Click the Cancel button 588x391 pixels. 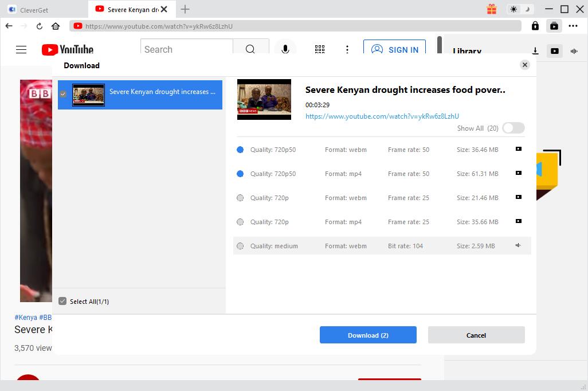pyautogui.click(x=476, y=335)
